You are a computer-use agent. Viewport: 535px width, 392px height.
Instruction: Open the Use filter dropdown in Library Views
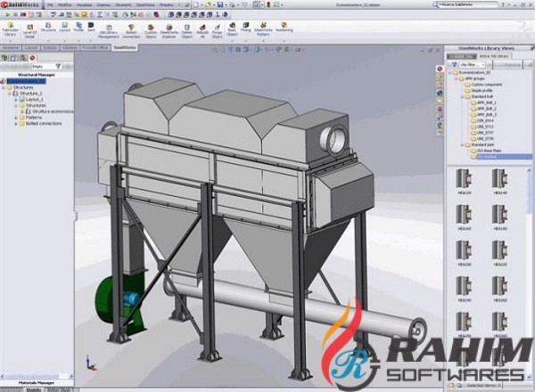coord(472,64)
